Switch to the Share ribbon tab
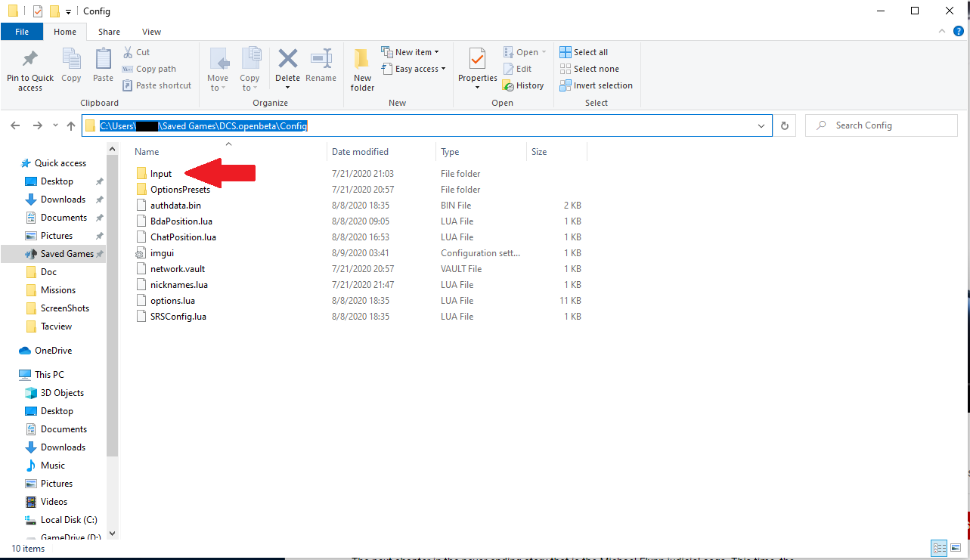 pyautogui.click(x=109, y=32)
